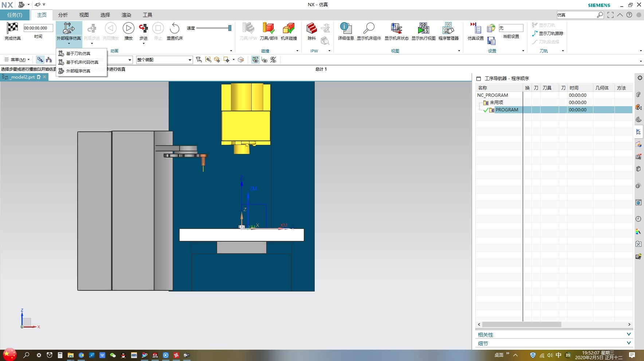
Task: Toggle the 工序导航器 panel checkbox icon
Action: 479,79
